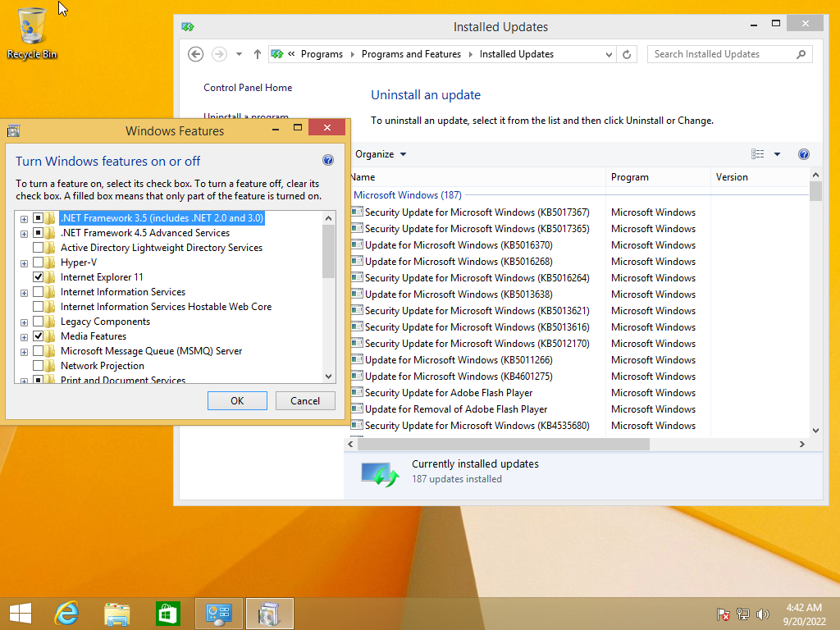Expand Legacy Components node

tap(24, 322)
